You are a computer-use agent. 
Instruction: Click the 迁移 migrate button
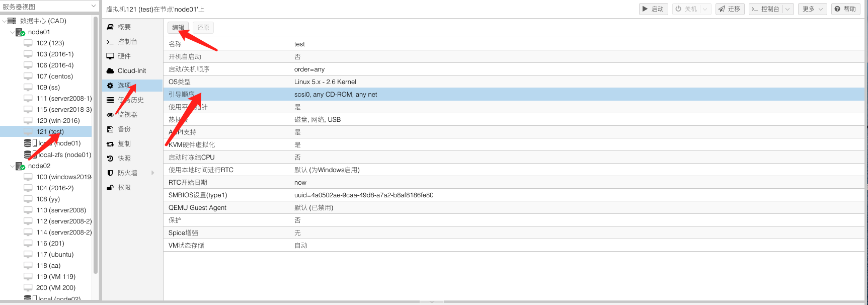click(x=730, y=9)
